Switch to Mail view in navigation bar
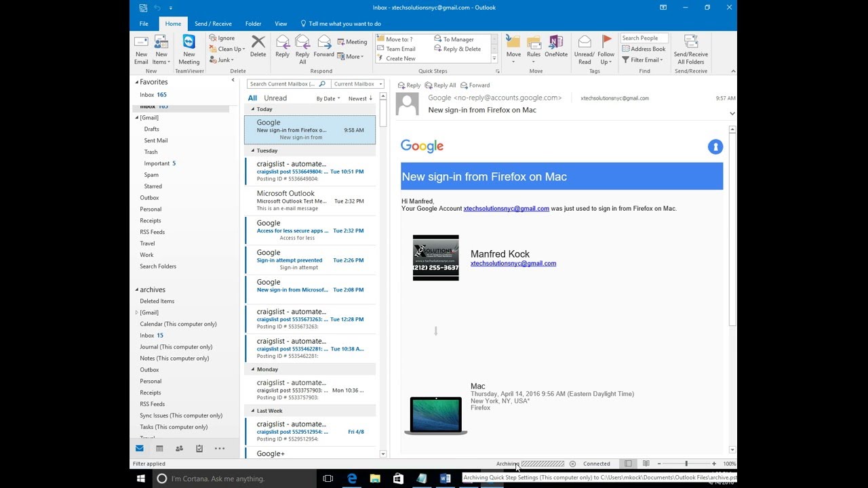This screenshot has width=868, height=488. [140, 448]
